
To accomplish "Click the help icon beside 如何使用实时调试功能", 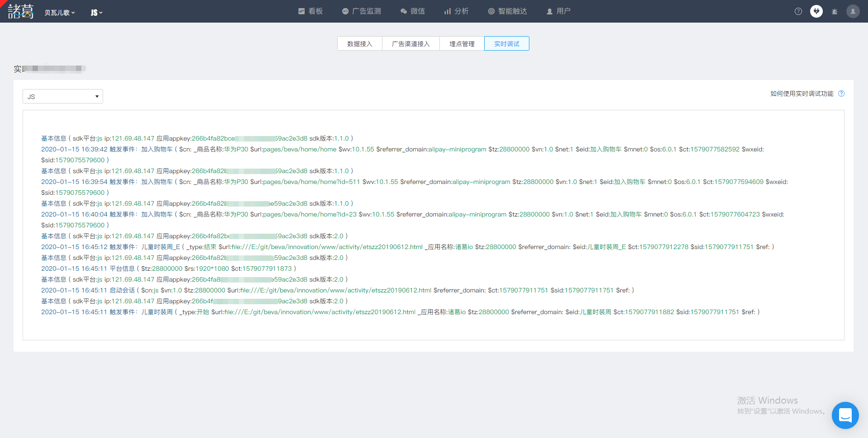I will (841, 94).
